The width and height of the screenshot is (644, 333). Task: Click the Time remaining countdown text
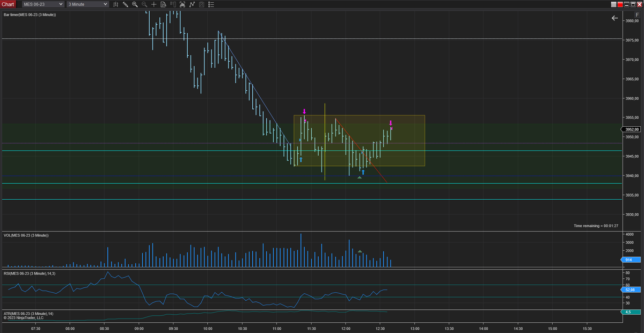pos(596,226)
